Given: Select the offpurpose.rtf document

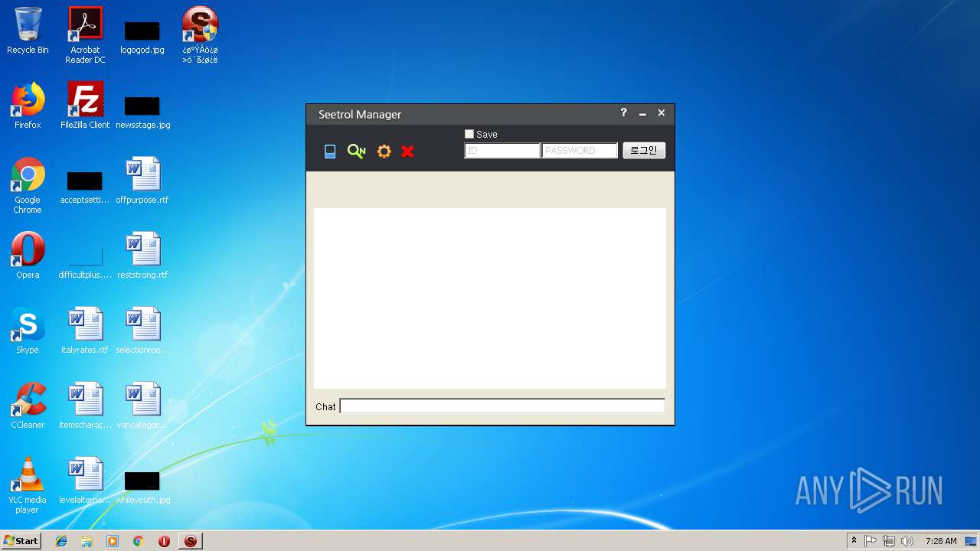Looking at the screenshot, I should coord(142,181).
